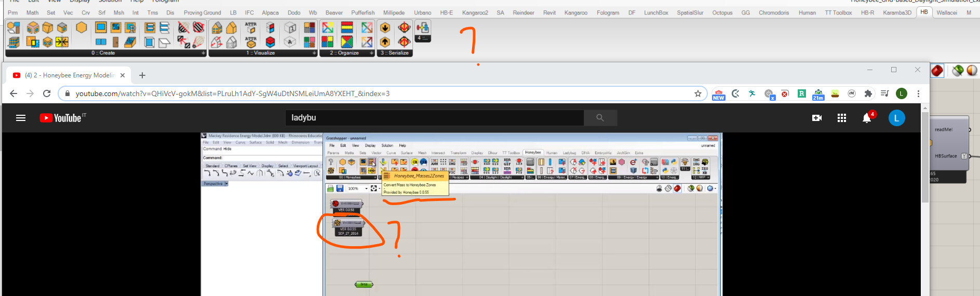Open the Chrome three-dot menu

click(918, 93)
